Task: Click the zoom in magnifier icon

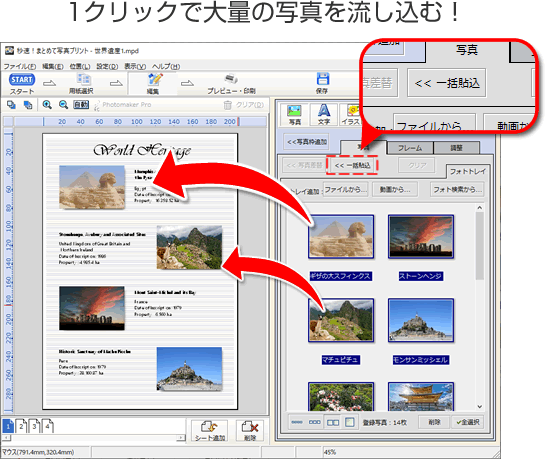Action: (x=47, y=105)
